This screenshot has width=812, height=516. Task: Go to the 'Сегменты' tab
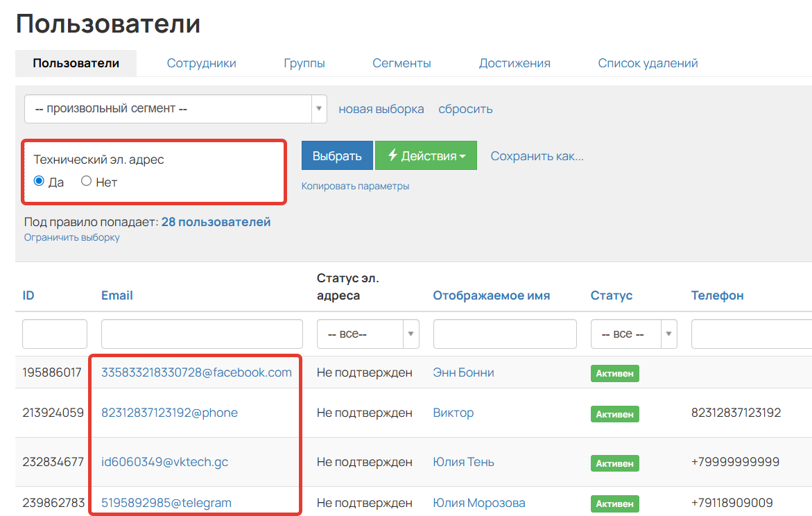401,63
